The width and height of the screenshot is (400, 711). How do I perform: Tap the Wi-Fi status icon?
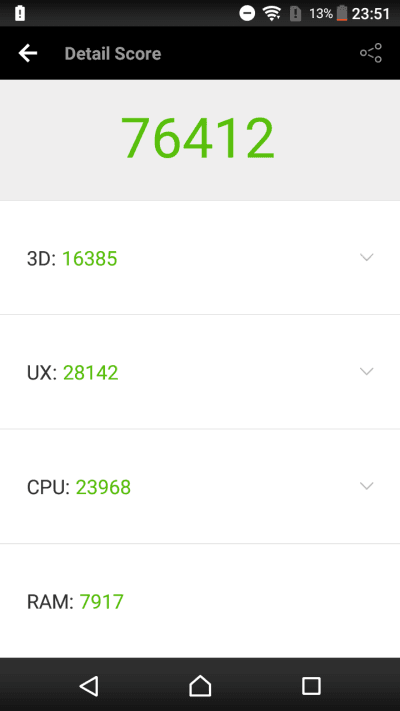[272, 14]
